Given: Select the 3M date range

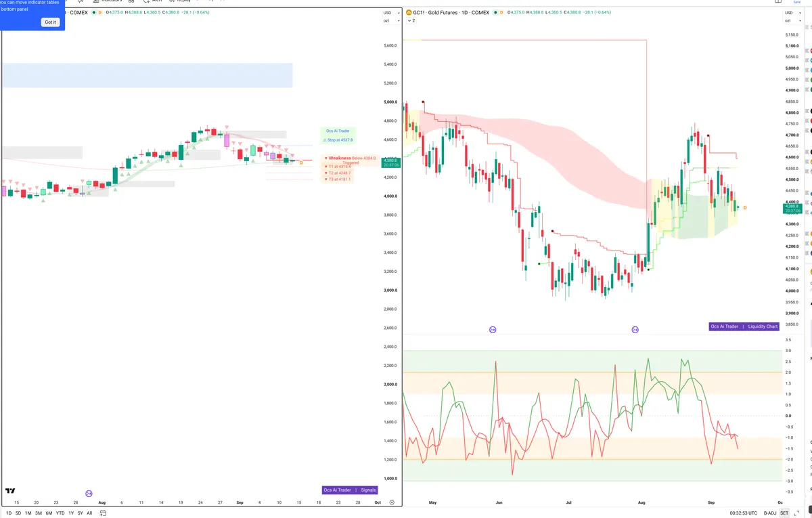Looking at the screenshot, I should 39,513.
